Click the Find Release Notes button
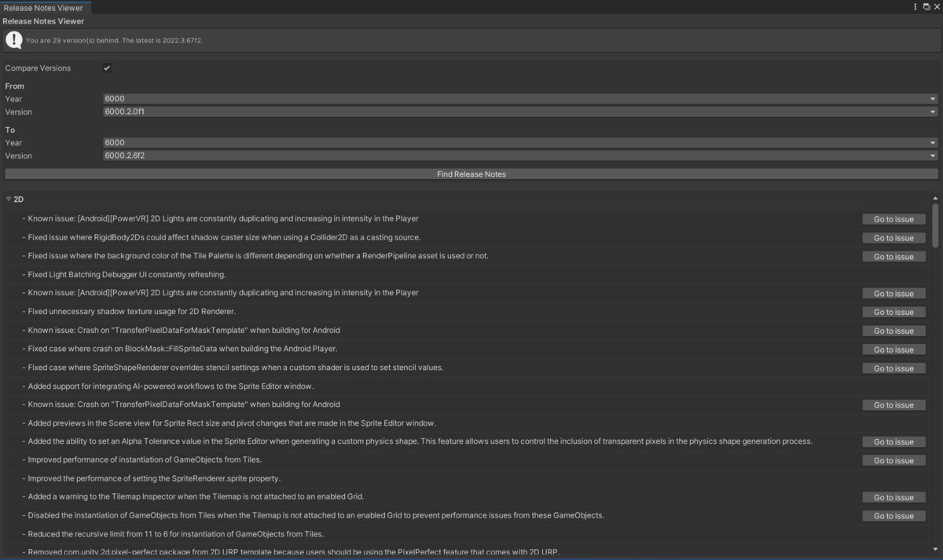Screen dimensions: 943x560 click(x=472, y=174)
